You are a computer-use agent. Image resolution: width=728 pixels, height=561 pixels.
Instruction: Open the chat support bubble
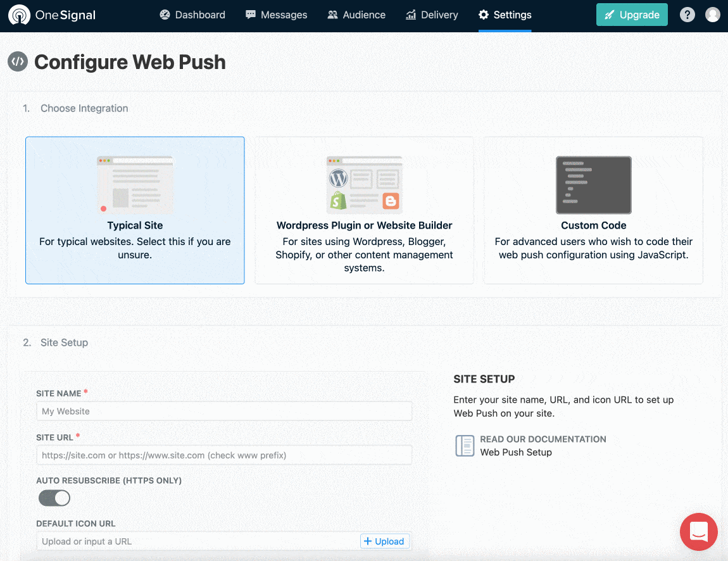coord(698,532)
